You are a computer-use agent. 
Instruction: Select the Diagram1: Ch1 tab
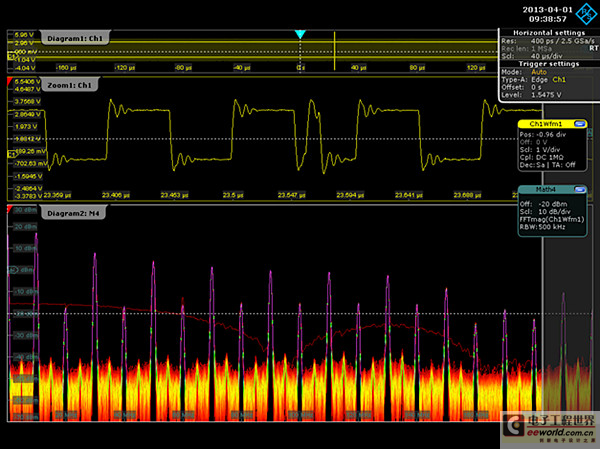(75, 38)
